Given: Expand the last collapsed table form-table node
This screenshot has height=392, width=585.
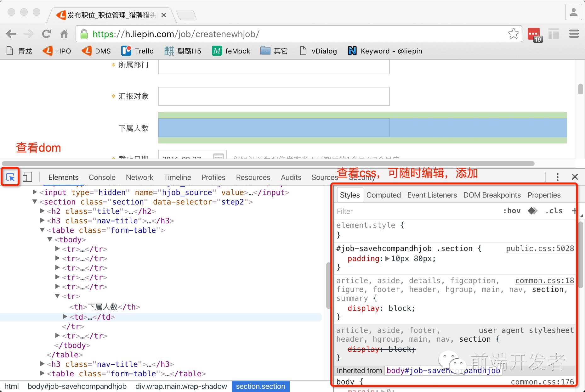Looking at the screenshot, I should coord(42,373).
